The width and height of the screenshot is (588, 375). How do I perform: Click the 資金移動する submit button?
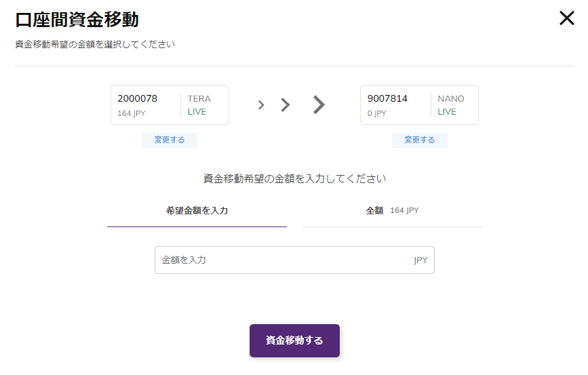tap(294, 340)
